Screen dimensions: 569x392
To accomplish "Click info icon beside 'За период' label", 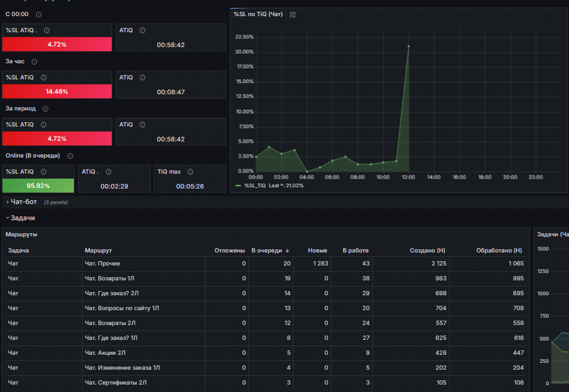I will pos(45,109).
